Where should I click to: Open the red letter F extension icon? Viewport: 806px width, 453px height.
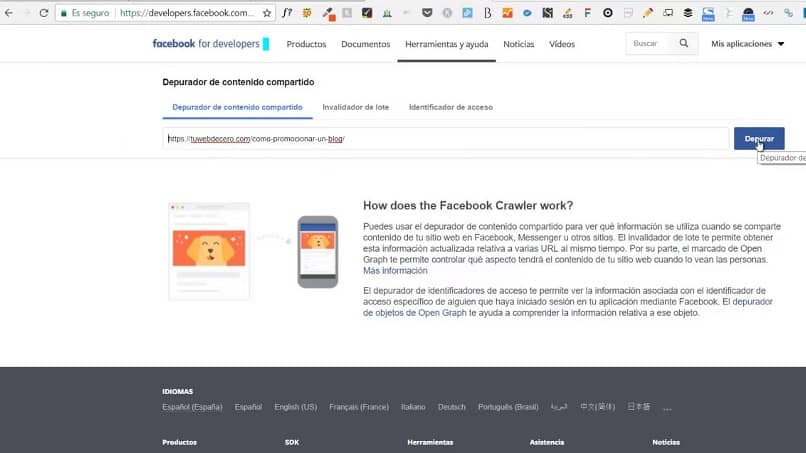pyautogui.click(x=588, y=13)
